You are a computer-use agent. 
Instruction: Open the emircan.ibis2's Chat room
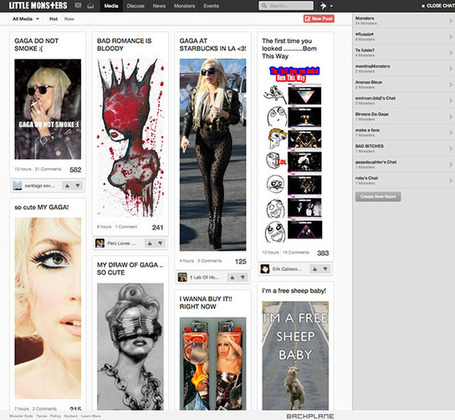point(404,101)
